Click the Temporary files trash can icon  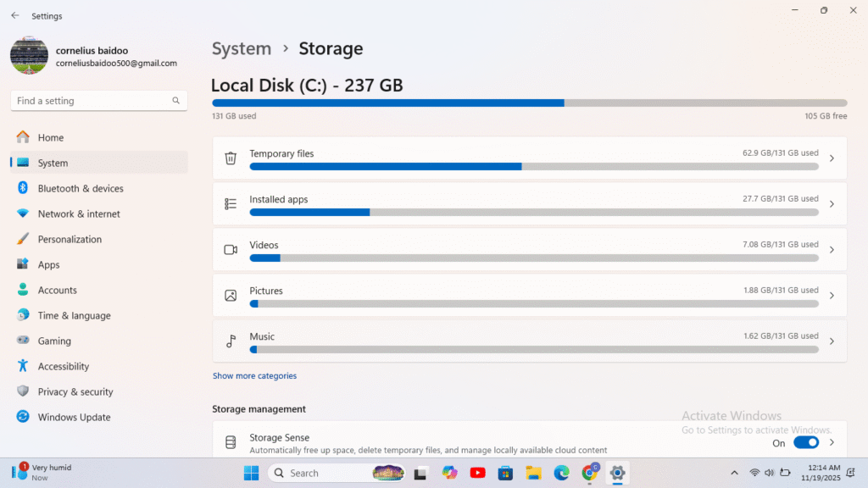[231, 158]
